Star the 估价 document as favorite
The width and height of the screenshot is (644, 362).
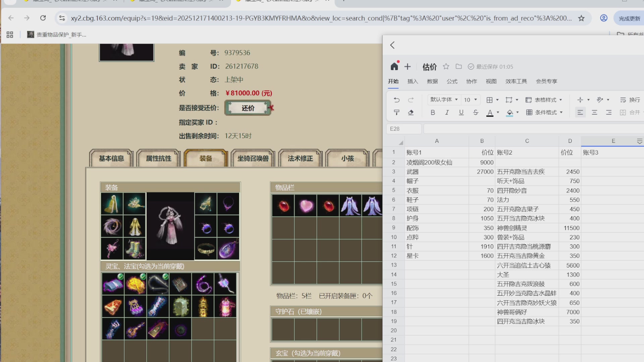446,66
